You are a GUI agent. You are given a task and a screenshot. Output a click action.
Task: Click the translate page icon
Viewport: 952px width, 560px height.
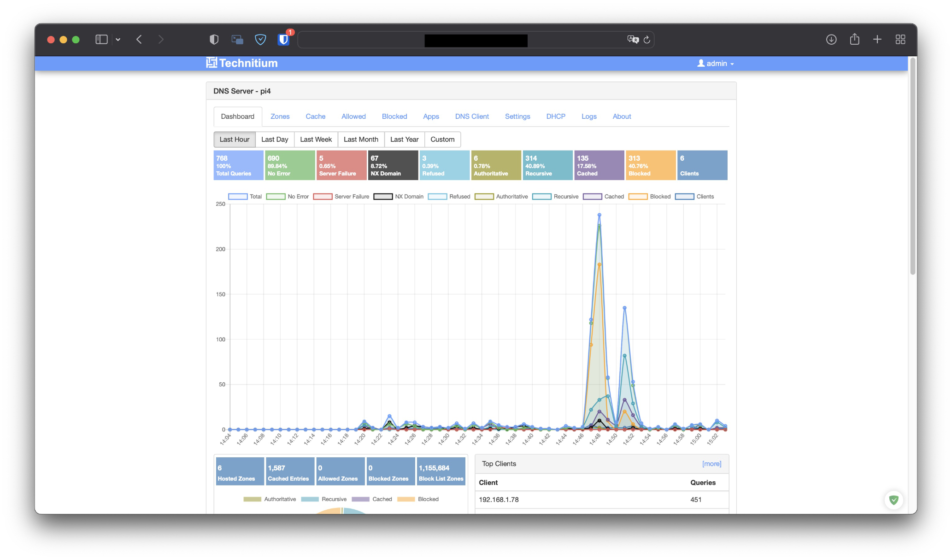click(633, 40)
